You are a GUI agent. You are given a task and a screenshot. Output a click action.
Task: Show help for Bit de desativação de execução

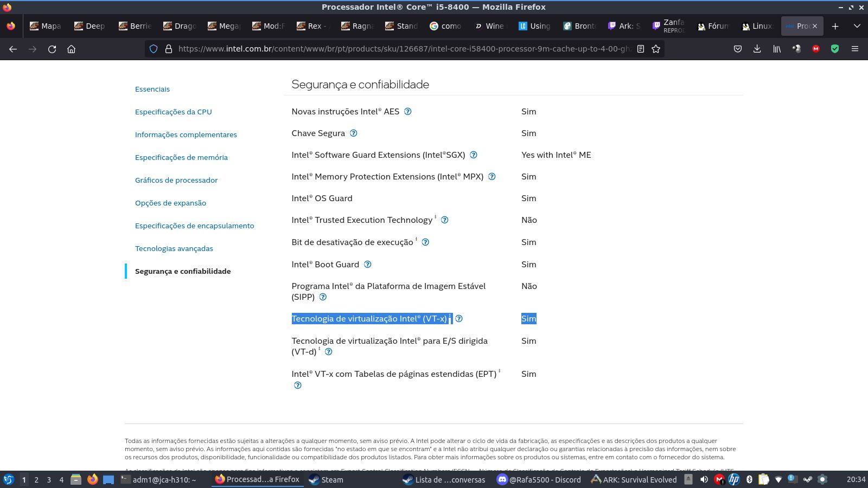425,242
